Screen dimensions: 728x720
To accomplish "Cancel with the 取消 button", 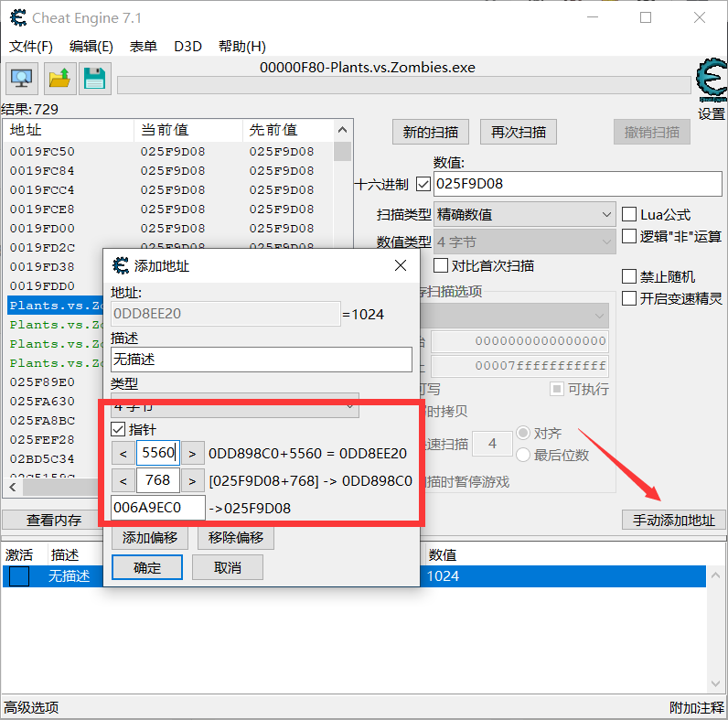I will (x=228, y=567).
